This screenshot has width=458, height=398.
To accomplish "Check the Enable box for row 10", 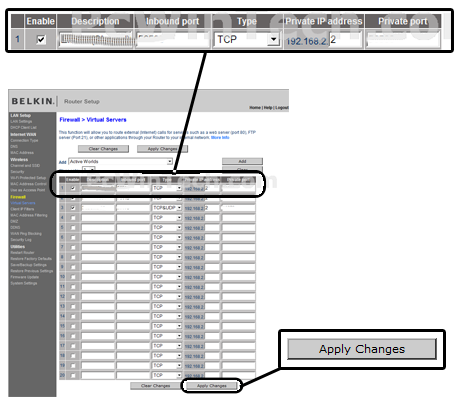I will (73, 277).
